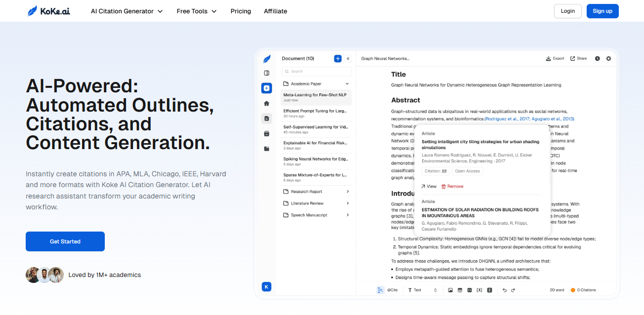Insert a table using the table icon
Viewport: 644px width, 315px height.
[x=460, y=290]
